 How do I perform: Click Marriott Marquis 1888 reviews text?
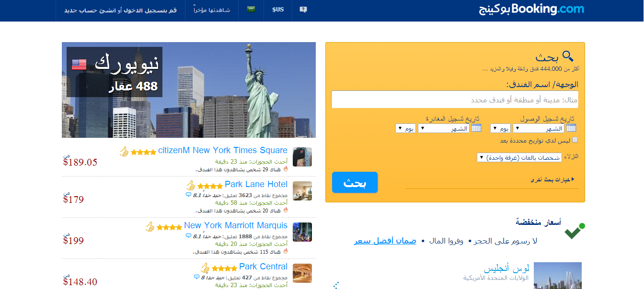pyautogui.click(x=241, y=236)
